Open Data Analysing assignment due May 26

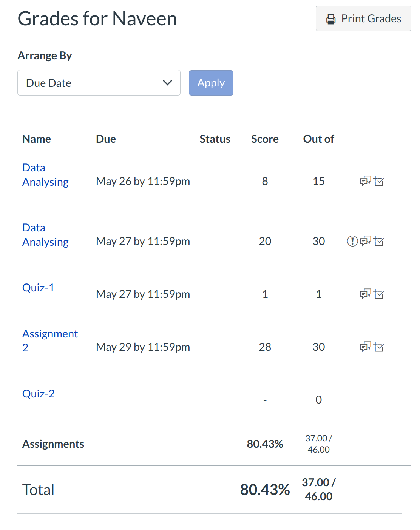click(x=45, y=175)
